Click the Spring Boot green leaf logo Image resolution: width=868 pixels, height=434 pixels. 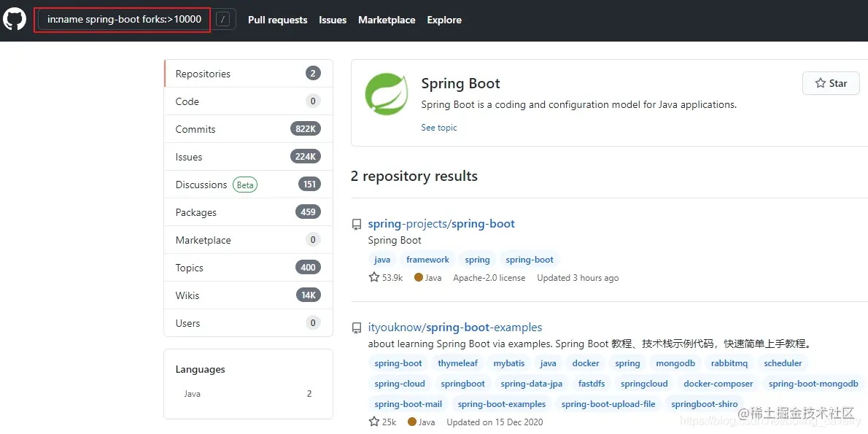(x=387, y=94)
